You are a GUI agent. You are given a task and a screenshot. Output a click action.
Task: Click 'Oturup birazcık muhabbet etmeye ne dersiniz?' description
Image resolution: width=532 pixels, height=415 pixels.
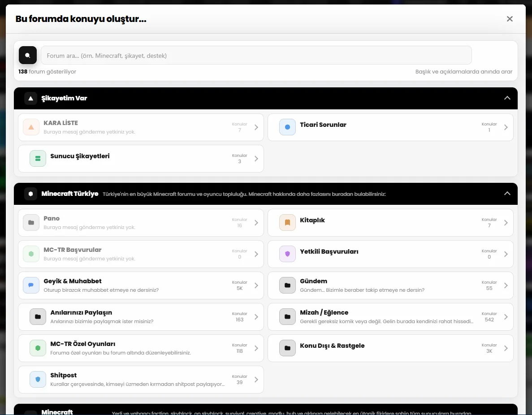101,290
